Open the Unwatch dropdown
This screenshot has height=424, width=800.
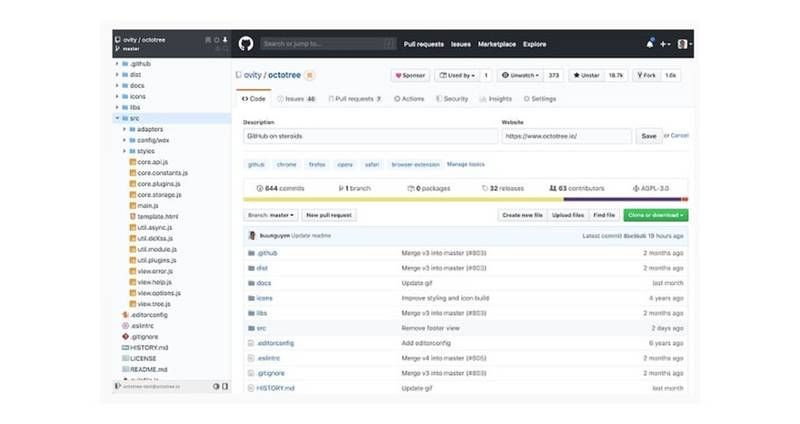524,75
